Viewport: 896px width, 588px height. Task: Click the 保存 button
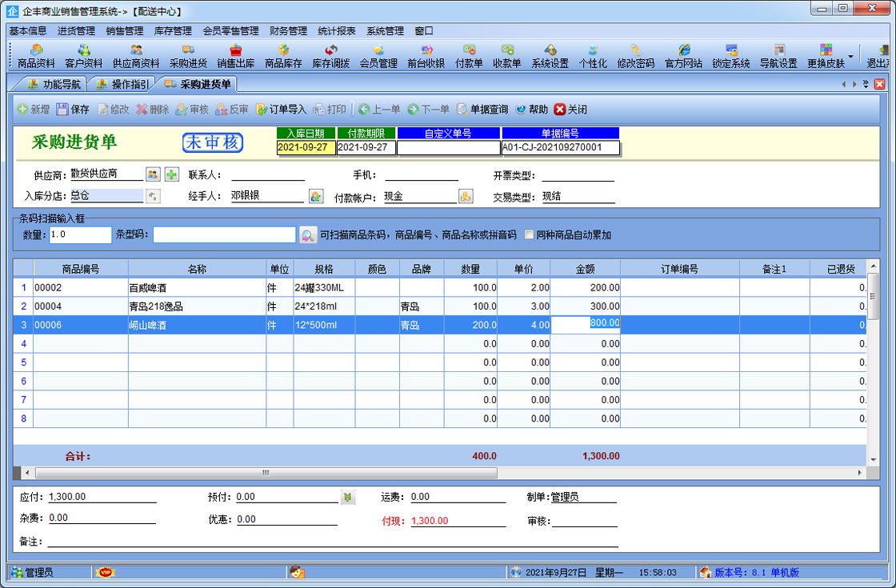[x=72, y=110]
